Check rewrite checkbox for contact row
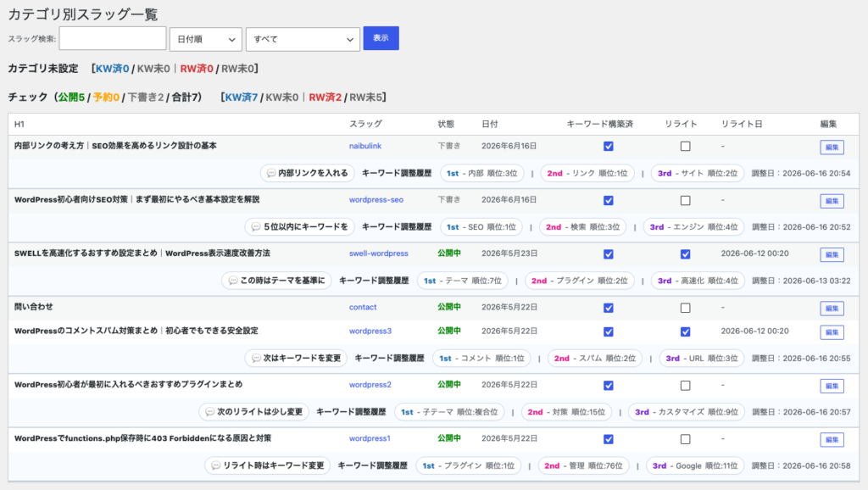This screenshot has height=490, width=868. (x=685, y=308)
